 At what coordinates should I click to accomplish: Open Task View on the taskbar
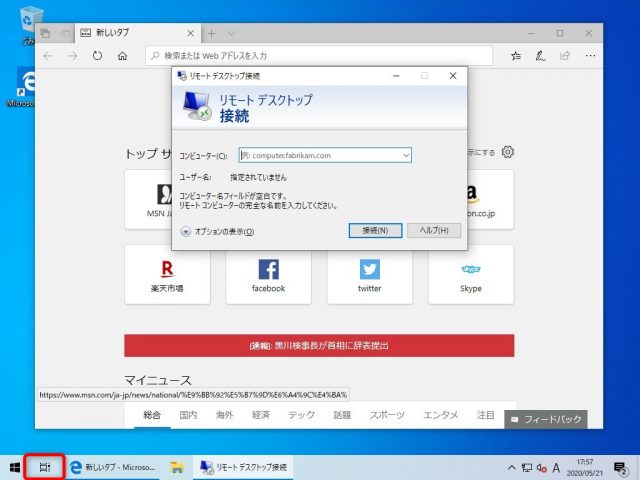click(x=44, y=467)
